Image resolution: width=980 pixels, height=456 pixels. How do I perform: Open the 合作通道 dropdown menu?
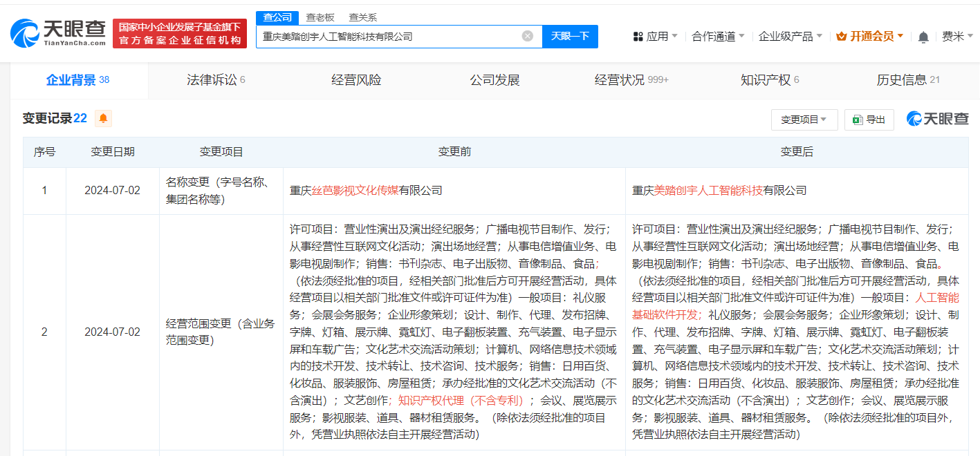718,37
